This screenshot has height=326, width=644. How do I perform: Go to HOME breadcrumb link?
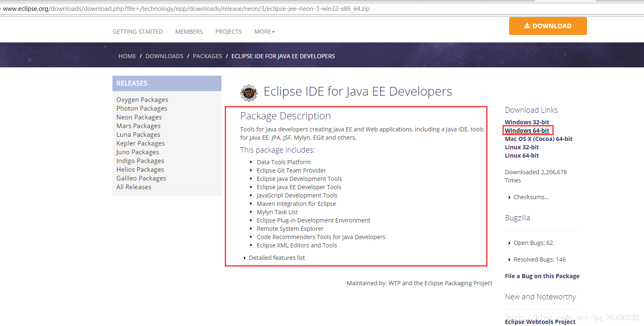127,56
